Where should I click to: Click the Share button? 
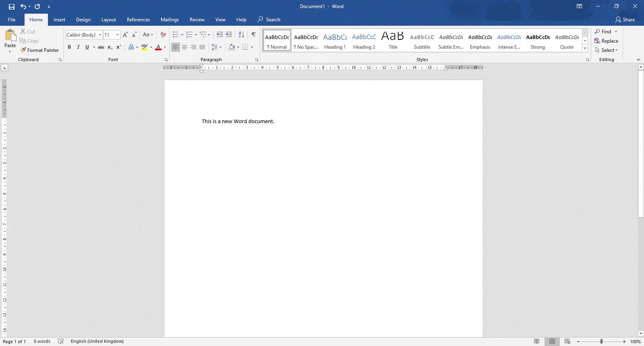point(625,19)
